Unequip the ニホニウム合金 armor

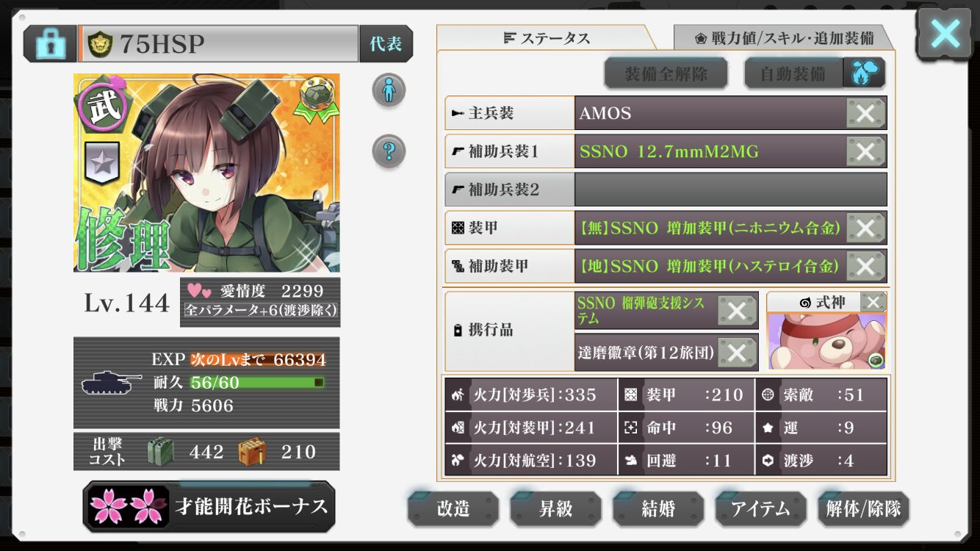[865, 228]
